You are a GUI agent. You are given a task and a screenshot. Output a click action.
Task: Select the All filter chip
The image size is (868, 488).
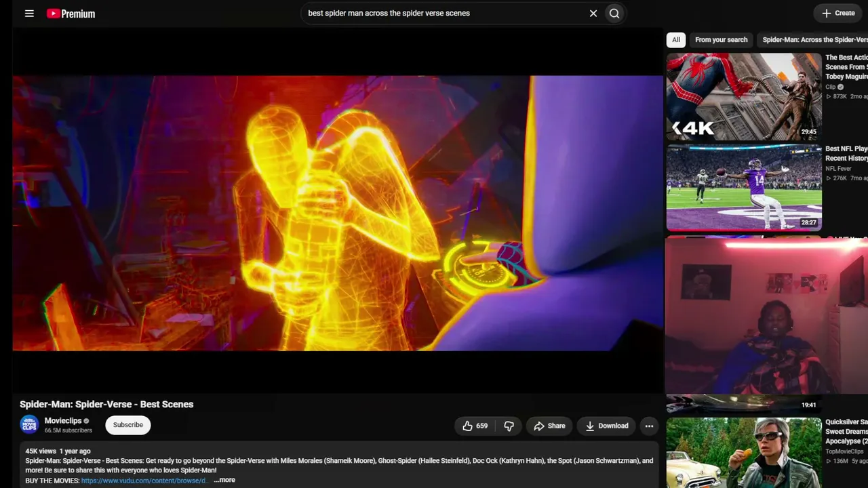tap(676, 40)
